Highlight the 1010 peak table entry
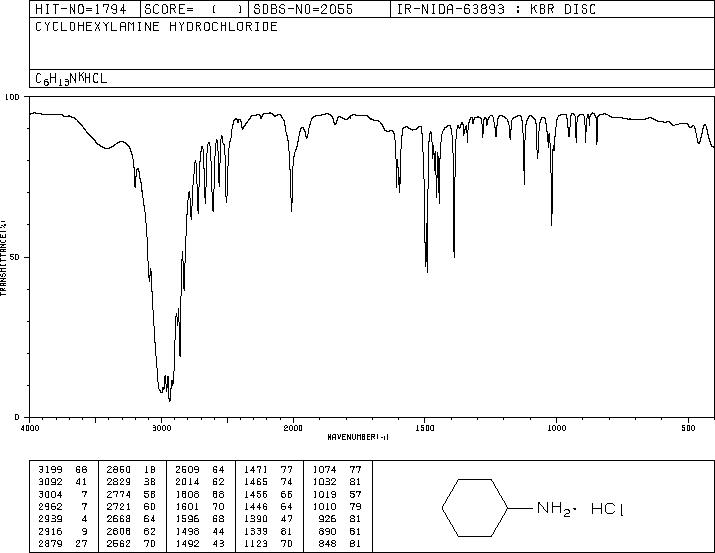The width and height of the screenshot is (715, 553). tap(337, 506)
